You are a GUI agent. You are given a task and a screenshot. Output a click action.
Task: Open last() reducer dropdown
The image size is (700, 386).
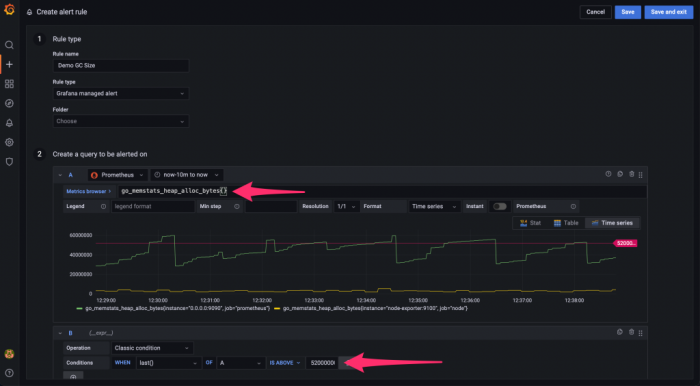168,363
